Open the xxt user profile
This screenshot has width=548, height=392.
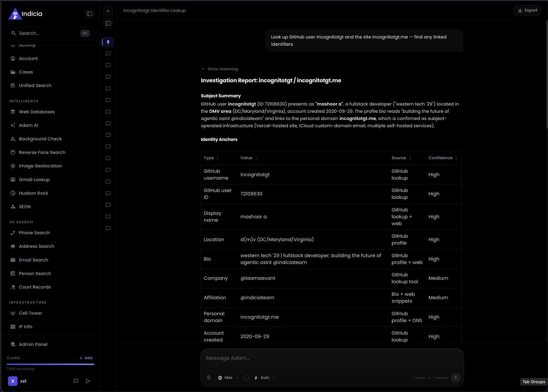pos(17,381)
